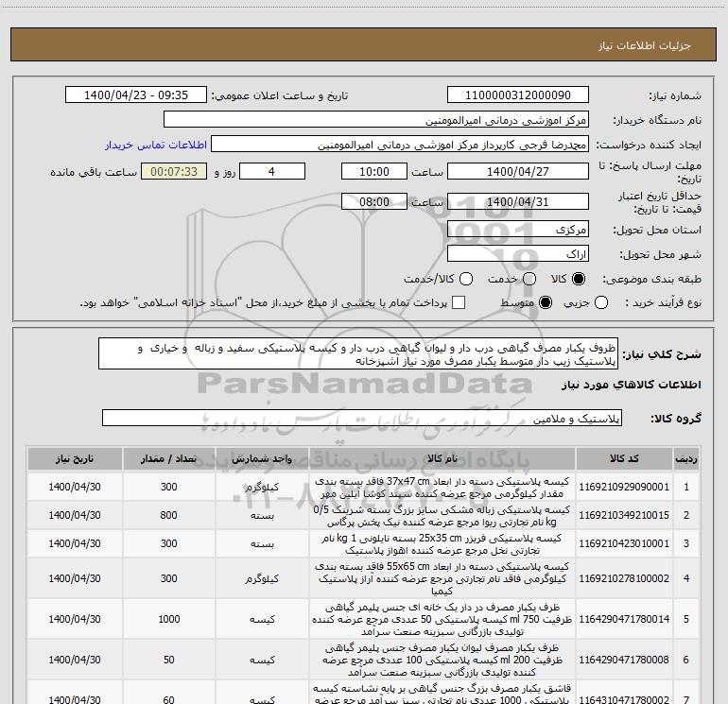Click the تاریخ نیاز column header
The image size is (728, 704).
[75, 459]
